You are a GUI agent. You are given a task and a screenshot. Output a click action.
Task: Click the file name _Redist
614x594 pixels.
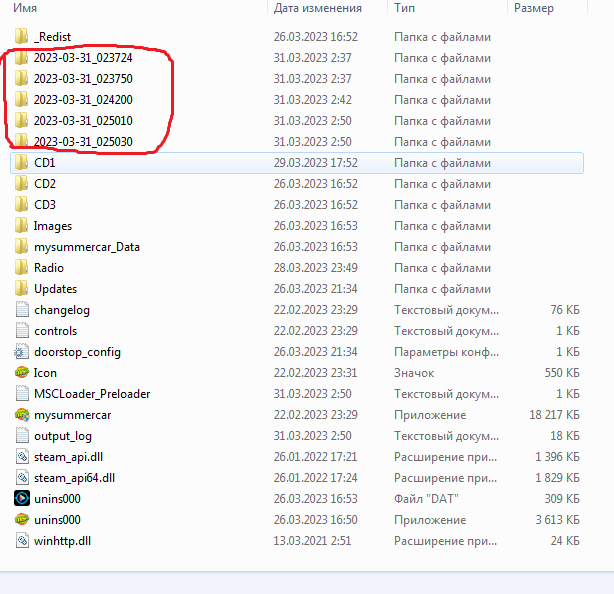52,37
